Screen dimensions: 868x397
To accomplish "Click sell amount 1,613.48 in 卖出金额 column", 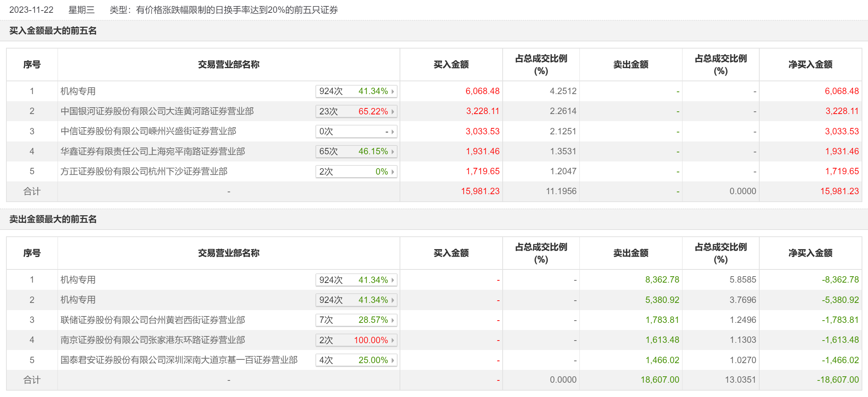I will tap(663, 340).
